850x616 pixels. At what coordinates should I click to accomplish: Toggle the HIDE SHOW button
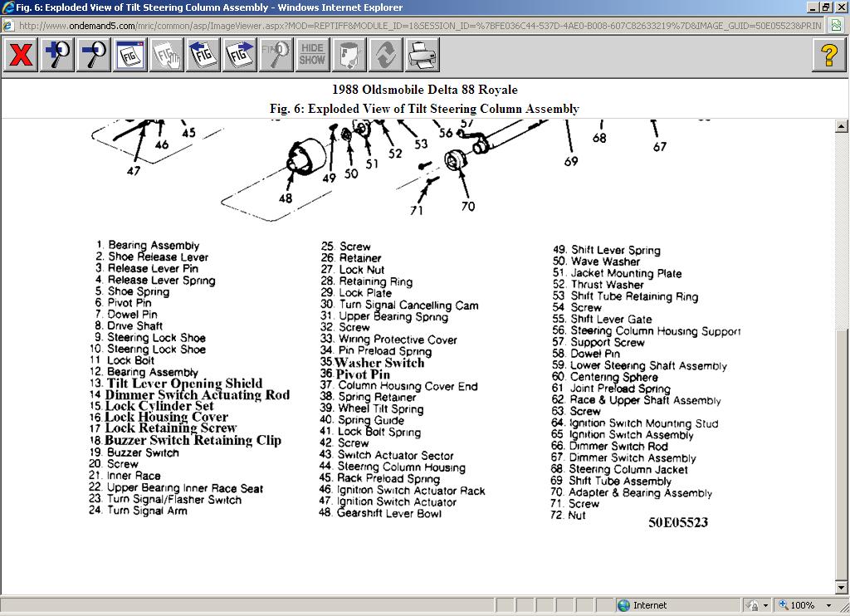312,55
